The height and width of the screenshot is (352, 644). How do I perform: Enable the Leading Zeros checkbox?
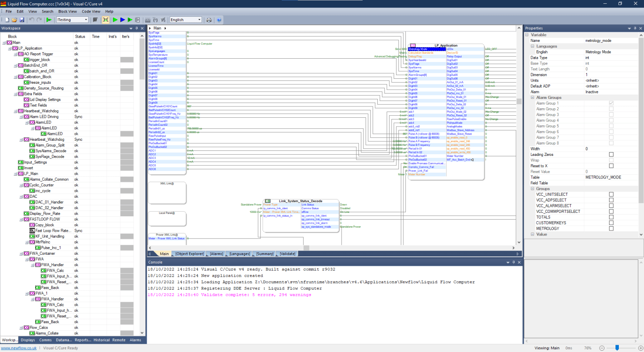[611, 155]
